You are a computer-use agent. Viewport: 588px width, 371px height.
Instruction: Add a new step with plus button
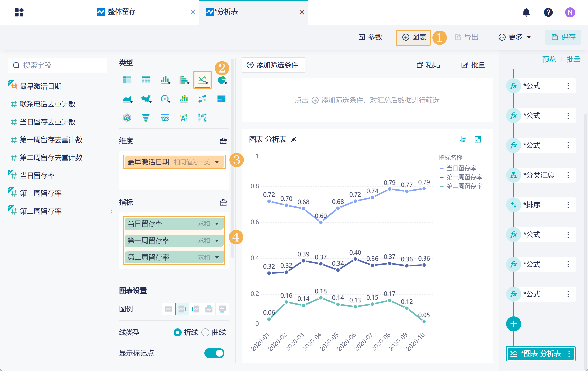point(513,324)
